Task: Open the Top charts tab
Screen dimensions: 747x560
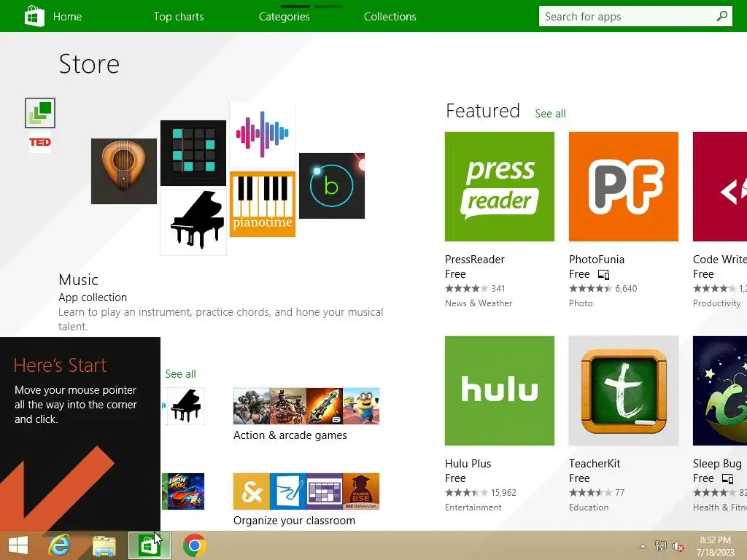Action: click(x=179, y=17)
